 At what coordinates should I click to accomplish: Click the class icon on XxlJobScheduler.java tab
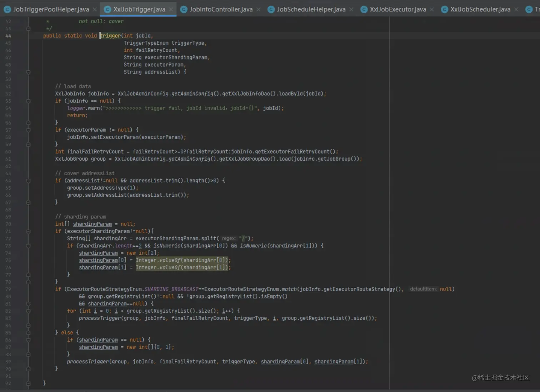pyautogui.click(x=445, y=9)
